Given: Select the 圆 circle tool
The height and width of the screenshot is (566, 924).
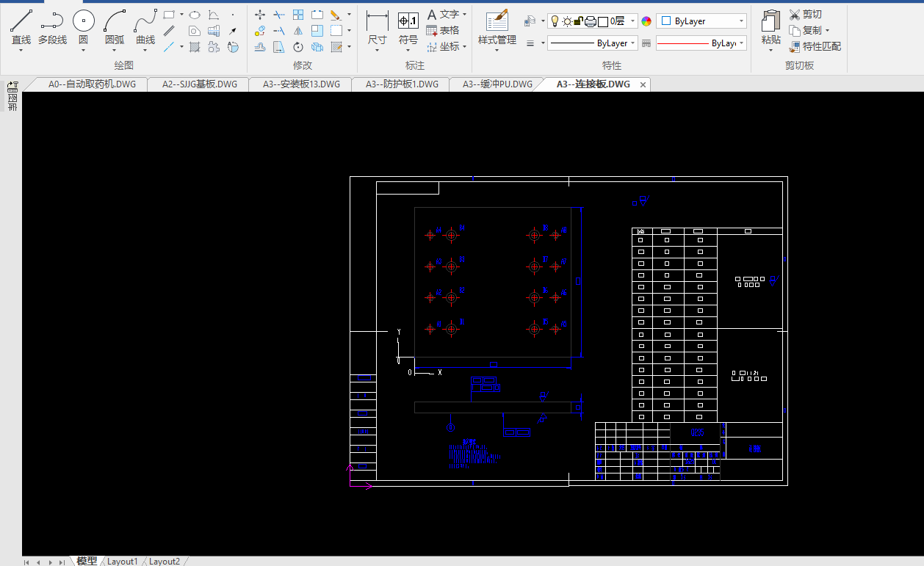Looking at the screenshot, I should (83, 27).
